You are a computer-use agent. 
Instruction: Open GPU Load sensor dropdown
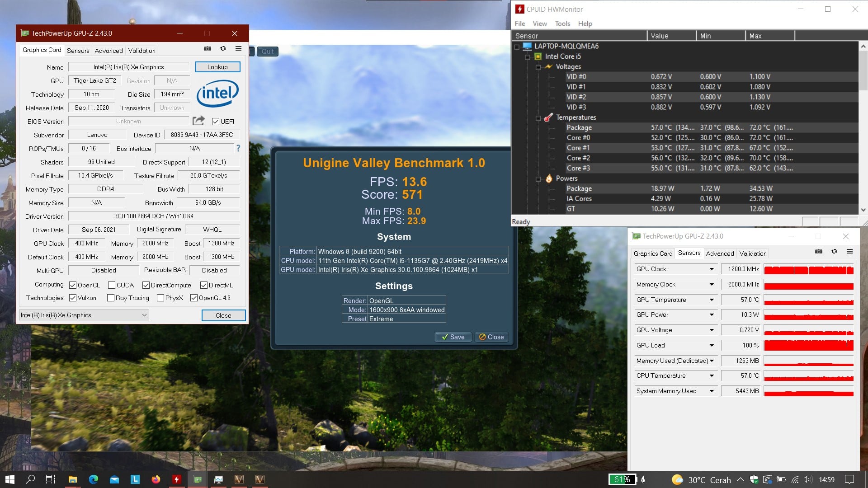tap(712, 345)
